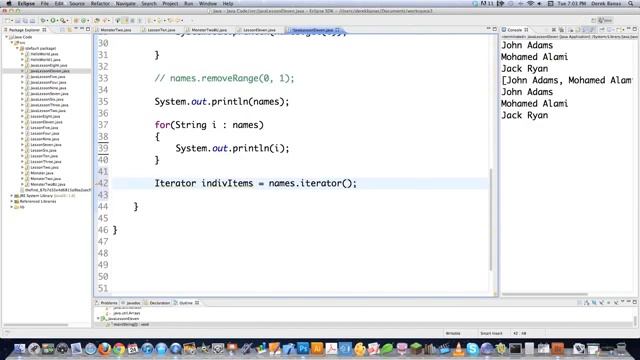
Task: Open the Debug dropdown arrow
Action: [47, 20]
